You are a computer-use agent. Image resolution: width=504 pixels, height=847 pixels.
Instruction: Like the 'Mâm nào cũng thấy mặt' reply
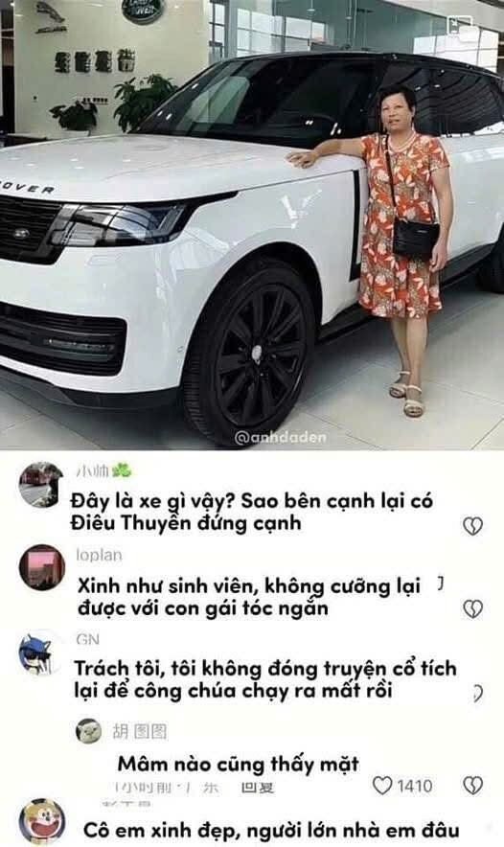(382, 786)
